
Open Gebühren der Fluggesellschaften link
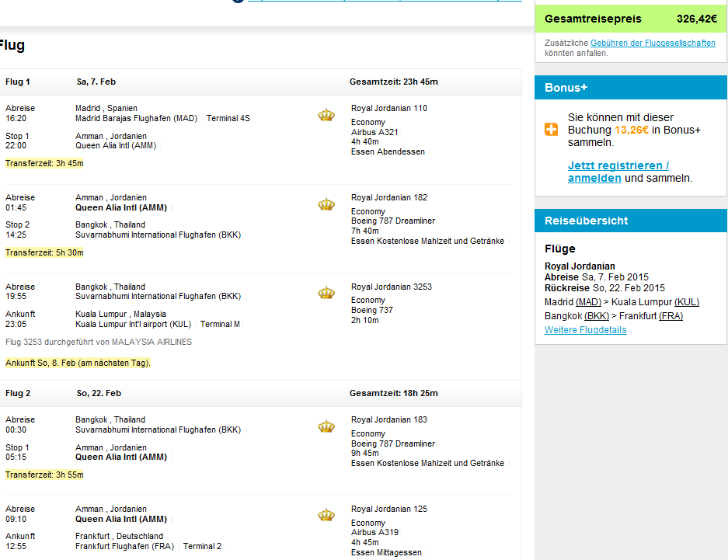click(653, 43)
